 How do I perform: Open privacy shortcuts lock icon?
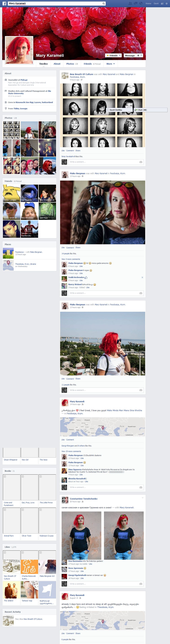coord(162,4)
